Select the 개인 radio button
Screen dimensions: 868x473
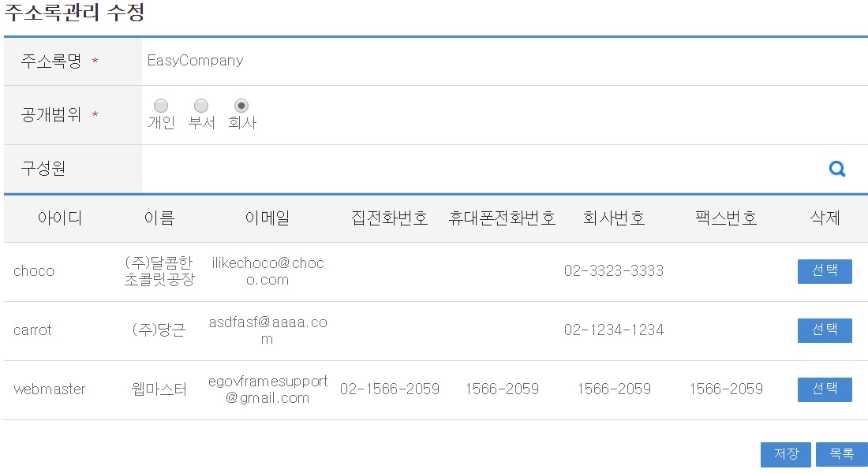pyautogui.click(x=161, y=106)
